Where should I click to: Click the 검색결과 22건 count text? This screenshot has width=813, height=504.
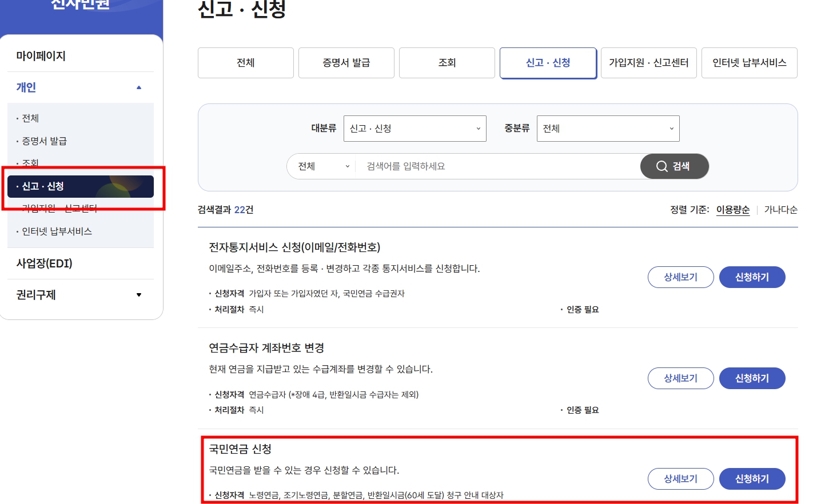(226, 210)
